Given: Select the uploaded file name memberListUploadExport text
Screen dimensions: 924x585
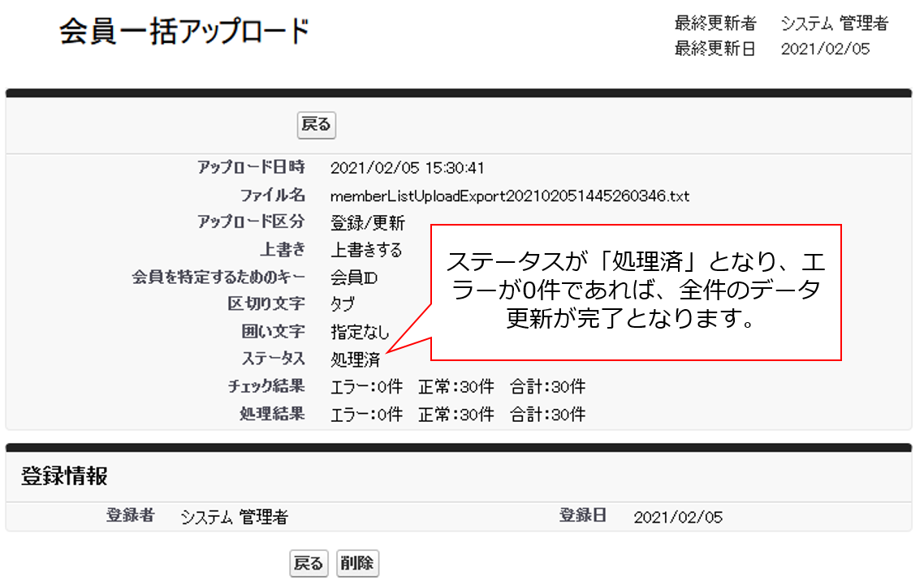Looking at the screenshot, I should (x=509, y=196).
